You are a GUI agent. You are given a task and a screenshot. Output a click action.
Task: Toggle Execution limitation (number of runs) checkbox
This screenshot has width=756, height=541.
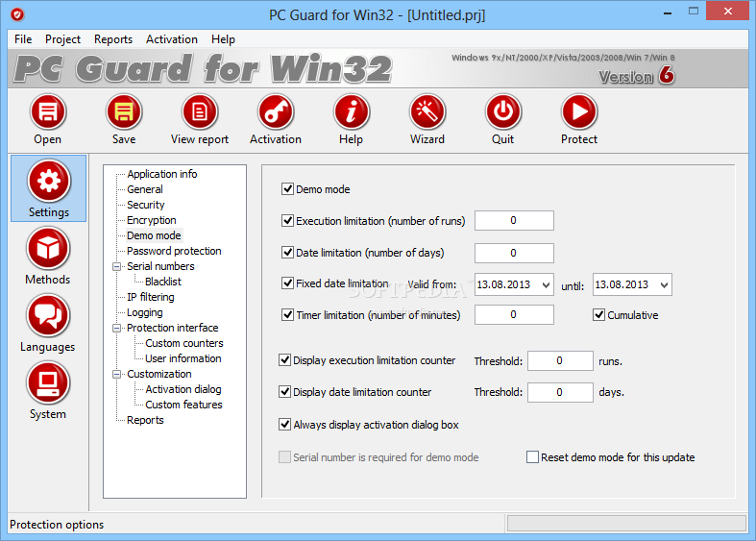pyautogui.click(x=287, y=220)
